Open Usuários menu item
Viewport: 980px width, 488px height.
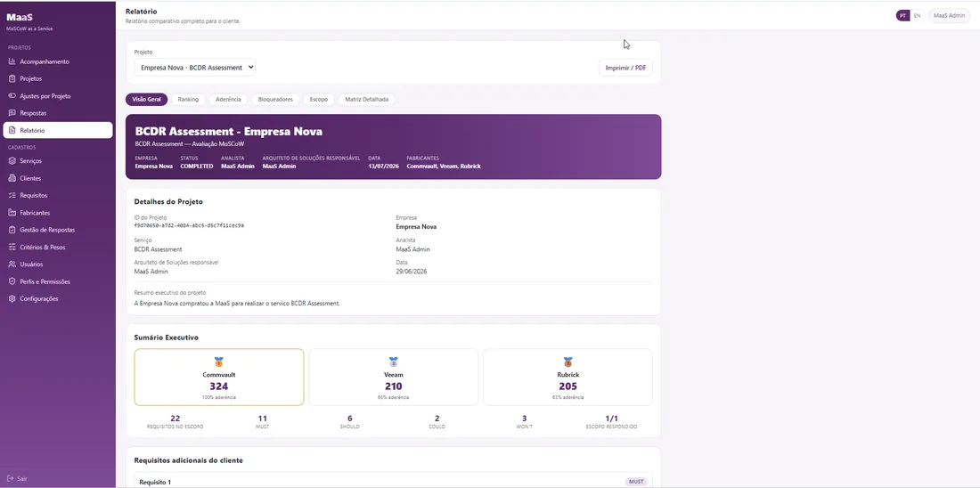58,264
